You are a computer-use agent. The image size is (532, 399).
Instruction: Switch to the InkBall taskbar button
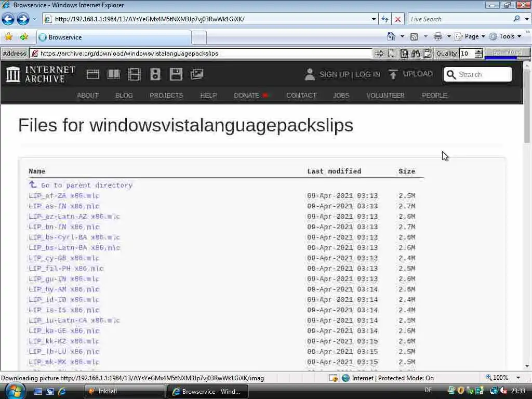point(124,391)
